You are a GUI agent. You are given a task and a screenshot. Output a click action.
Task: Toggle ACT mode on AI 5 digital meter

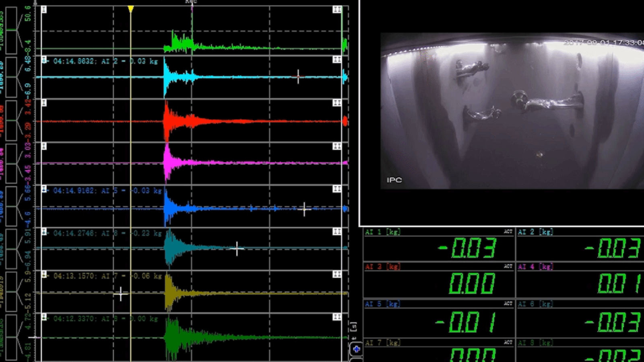(x=508, y=304)
